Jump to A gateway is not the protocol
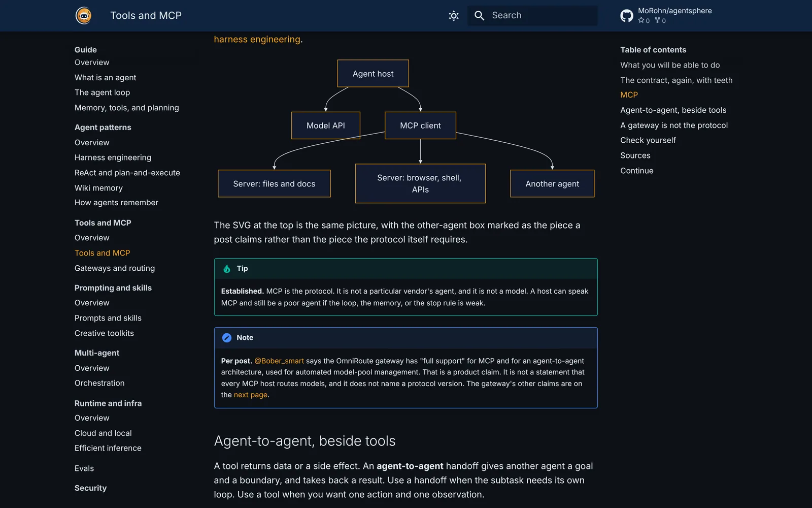812x508 pixels. 673,125
